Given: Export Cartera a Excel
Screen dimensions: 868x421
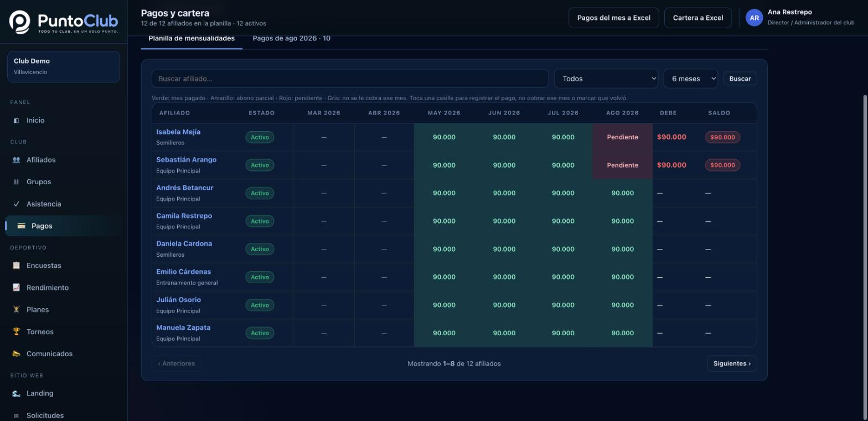Looking at the screenshot, I should pyautogui.click(x=698, y=18).
